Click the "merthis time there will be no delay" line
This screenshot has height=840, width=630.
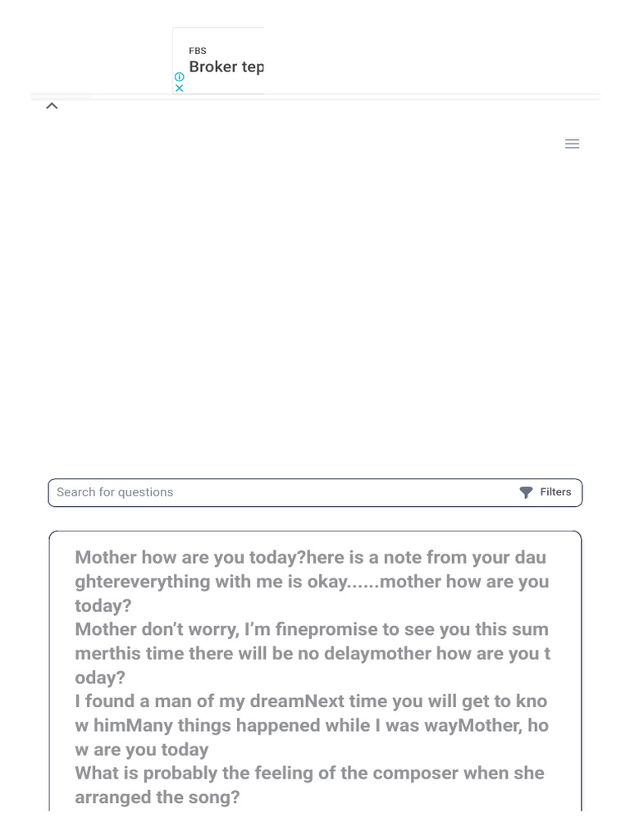(313, 654)
